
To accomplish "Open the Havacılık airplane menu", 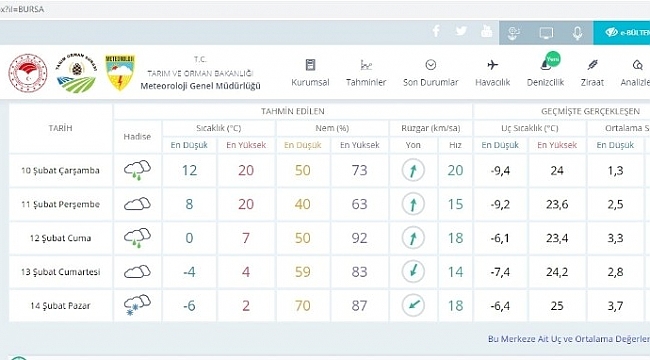I will point(492,73).
